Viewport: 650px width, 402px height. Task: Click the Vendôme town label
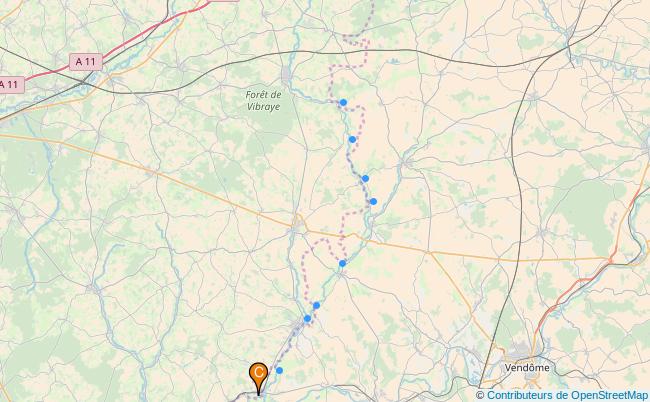click(527, 368)
